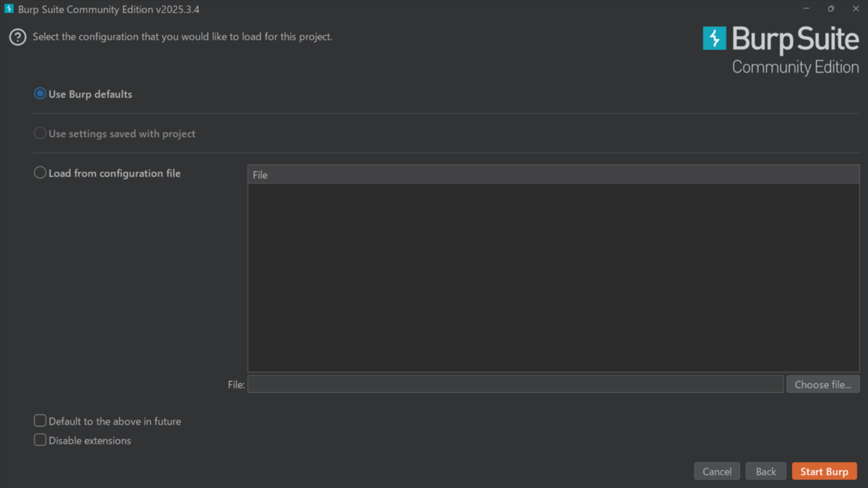Close the Burp Suite window
The height and width of the screenshot is (488, 868).
[x=855, y=9]
